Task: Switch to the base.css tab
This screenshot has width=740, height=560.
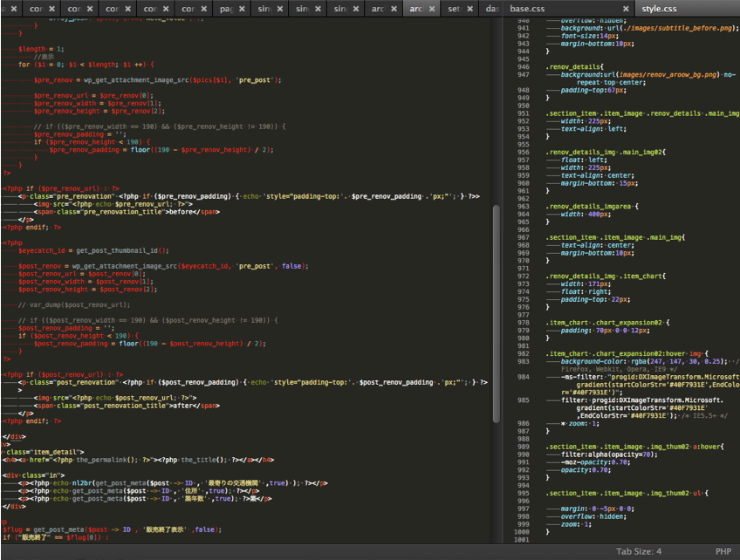Action: click(527, 9)
